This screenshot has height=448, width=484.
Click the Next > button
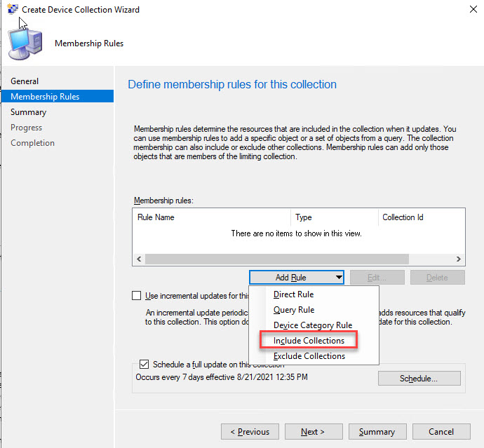point(312,432)
